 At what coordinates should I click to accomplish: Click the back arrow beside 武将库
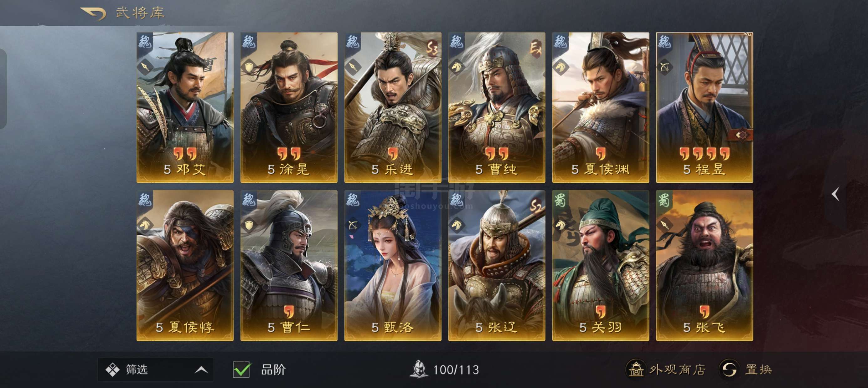coord(93,13)
